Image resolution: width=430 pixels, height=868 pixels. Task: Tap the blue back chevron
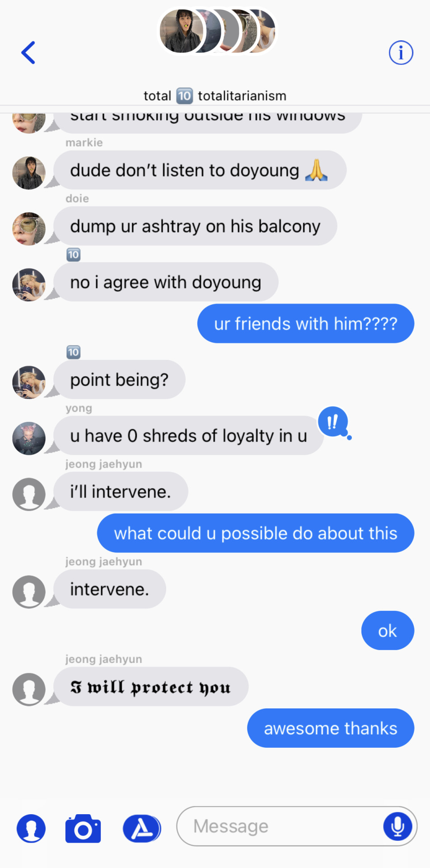(28, 53)
